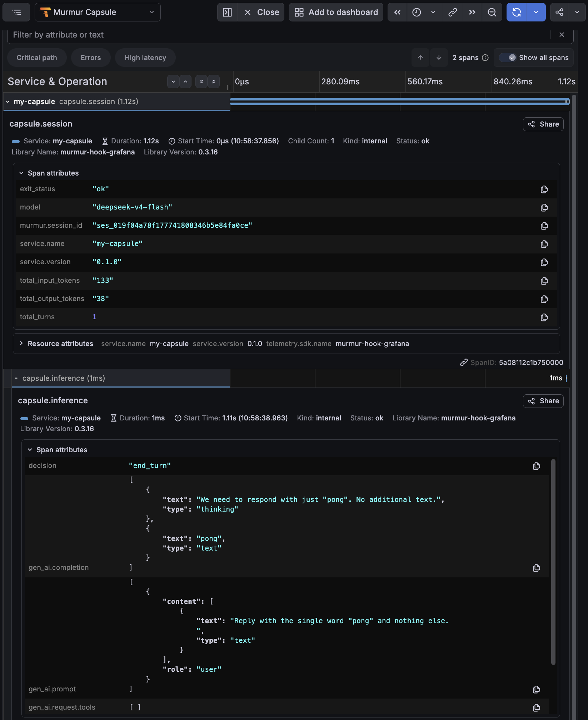The image size is (588, 720).
Task: Select the capsule.inference (1ms) span row
Action: pos(121,378)
